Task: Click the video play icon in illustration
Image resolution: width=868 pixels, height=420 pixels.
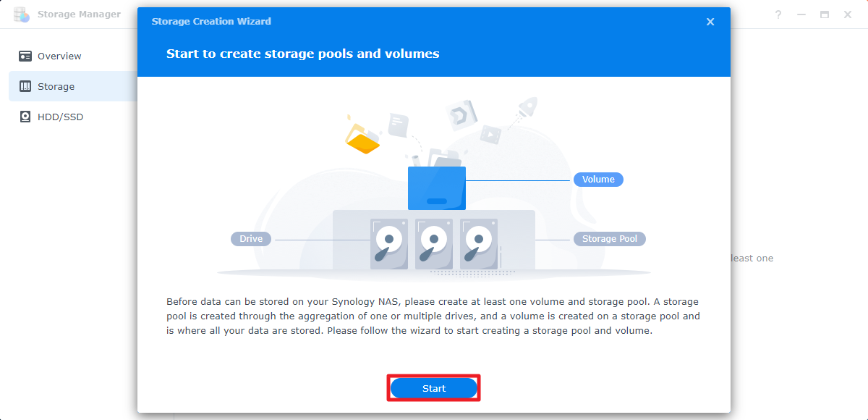Action: (490, 134)
